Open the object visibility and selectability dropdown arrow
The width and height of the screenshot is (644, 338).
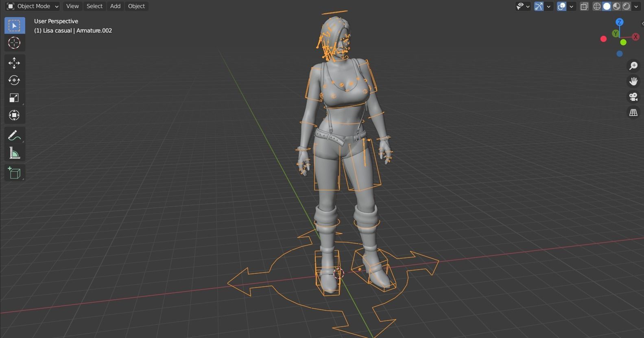(x=528, y=6)
